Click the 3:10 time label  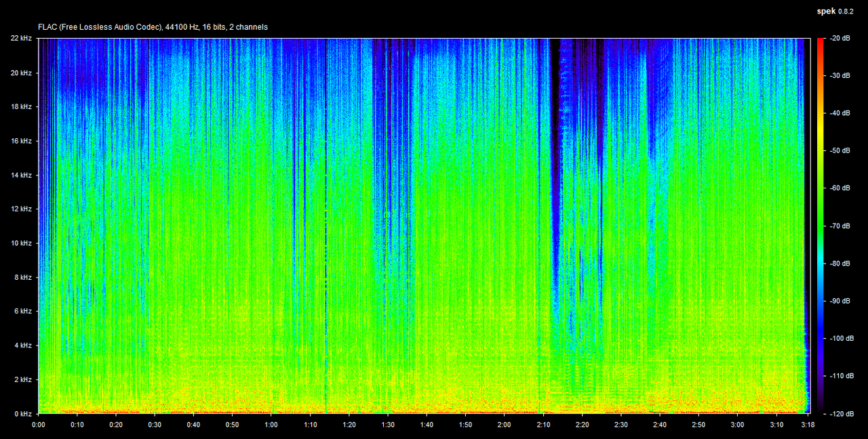pos(776,425)
